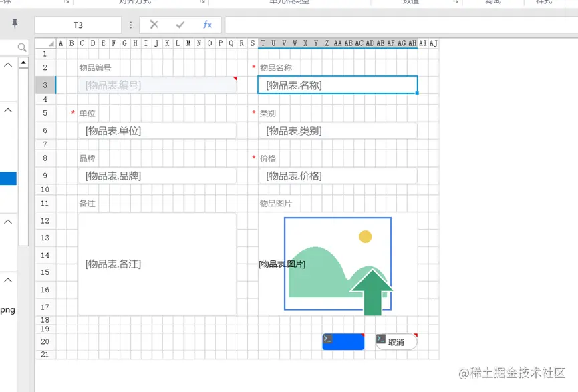
Task: Click the name box showing T3
Action: pyautogui.click(x=78, y=25)
